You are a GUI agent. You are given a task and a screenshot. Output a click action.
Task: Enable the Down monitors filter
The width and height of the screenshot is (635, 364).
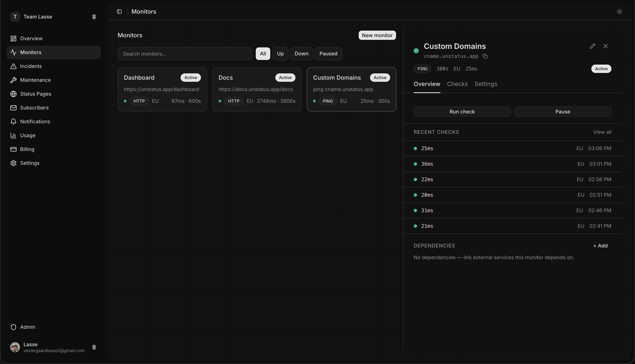pyautogui.click(x=302, y=53)
